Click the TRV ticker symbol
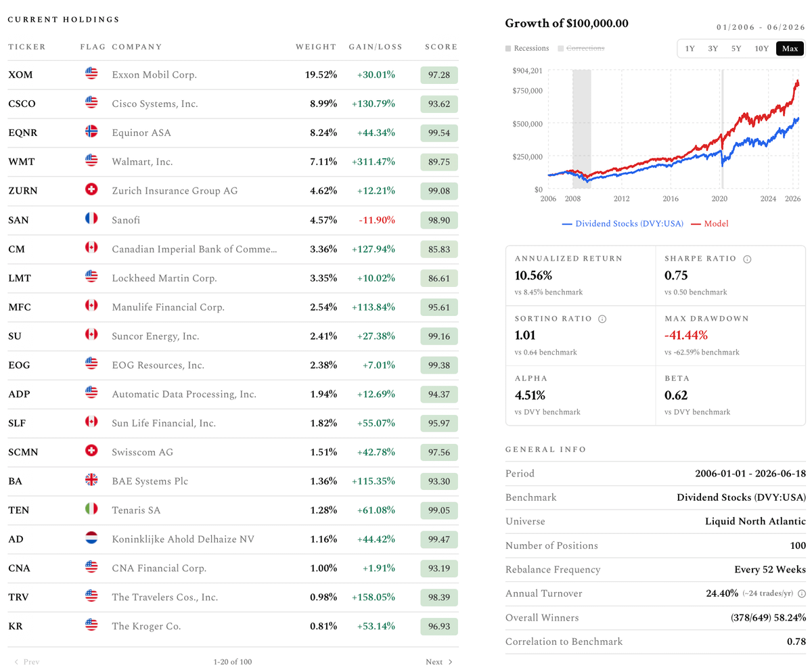Screen dimensions: 812x672 tap(19, 598)
